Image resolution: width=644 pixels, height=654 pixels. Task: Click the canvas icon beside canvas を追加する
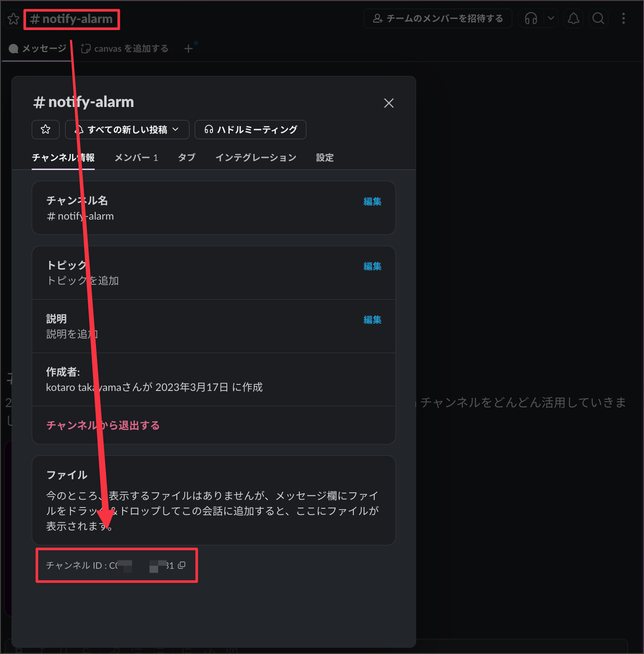tap(86, 48)
